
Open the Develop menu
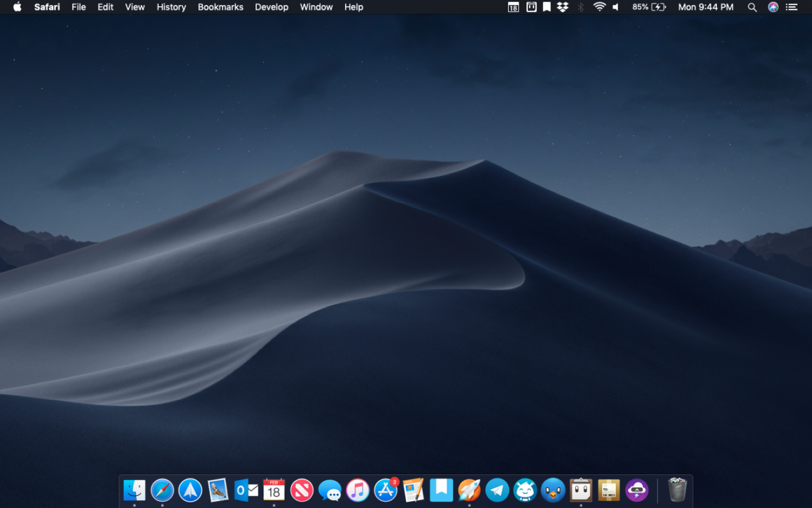tap(272, 7)
